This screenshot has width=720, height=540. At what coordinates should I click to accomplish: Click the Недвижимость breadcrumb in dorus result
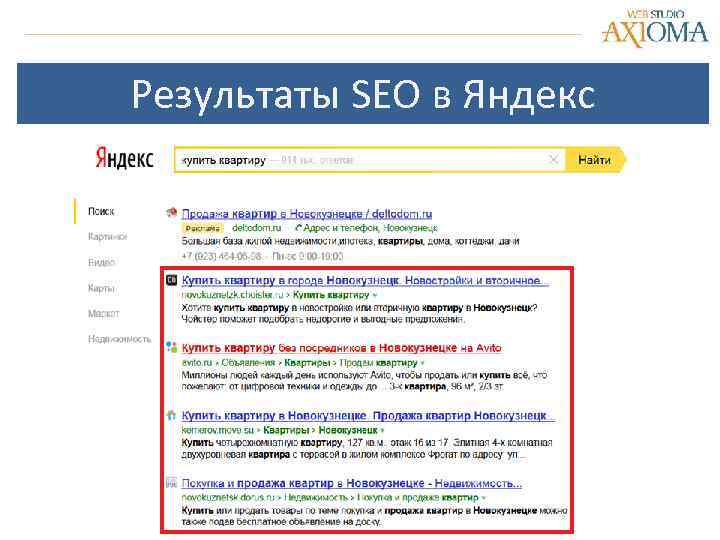pos(316,497)
